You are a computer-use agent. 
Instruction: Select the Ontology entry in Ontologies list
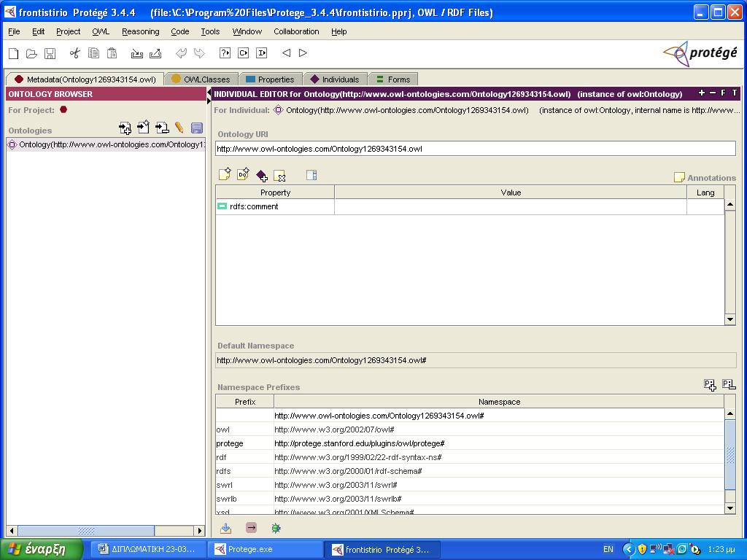coord(106,145)
